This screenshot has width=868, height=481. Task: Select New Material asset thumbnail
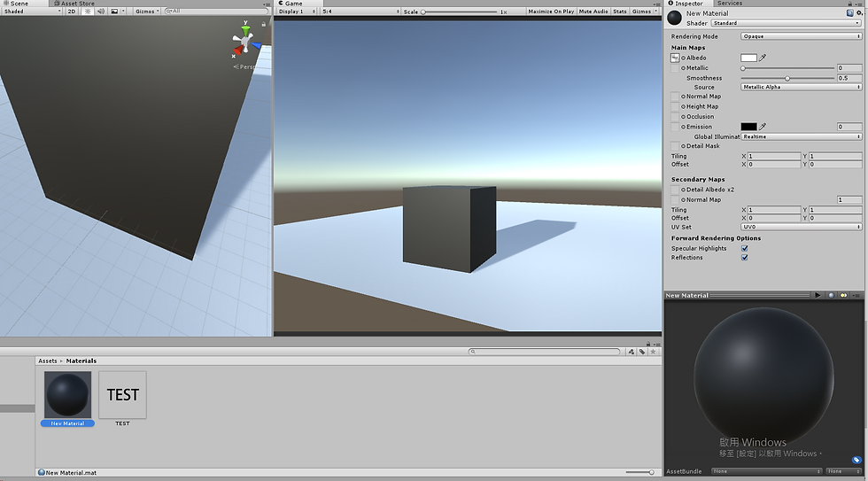click(67, 395)
